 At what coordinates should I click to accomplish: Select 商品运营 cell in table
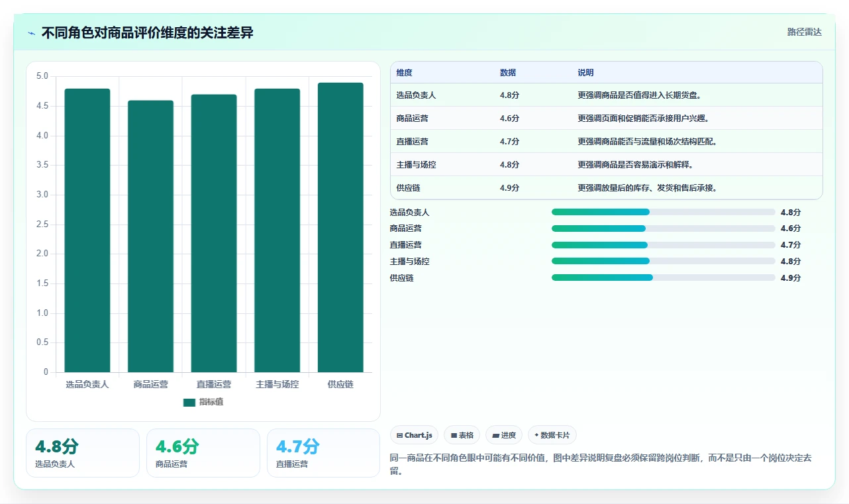[x=412, y=119]
